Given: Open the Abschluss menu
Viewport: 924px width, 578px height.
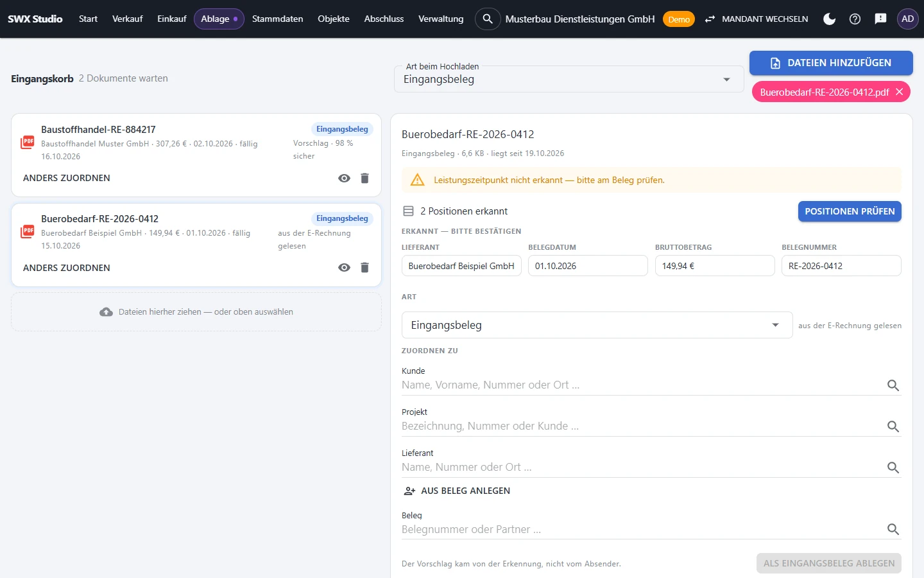Looking at the screenshot, I should click(384, 19).
